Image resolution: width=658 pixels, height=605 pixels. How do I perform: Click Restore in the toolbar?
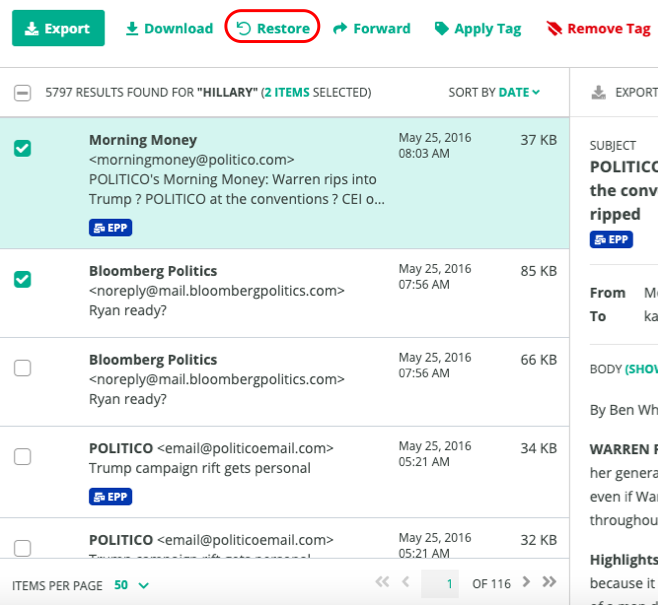(x=273, y=29)
